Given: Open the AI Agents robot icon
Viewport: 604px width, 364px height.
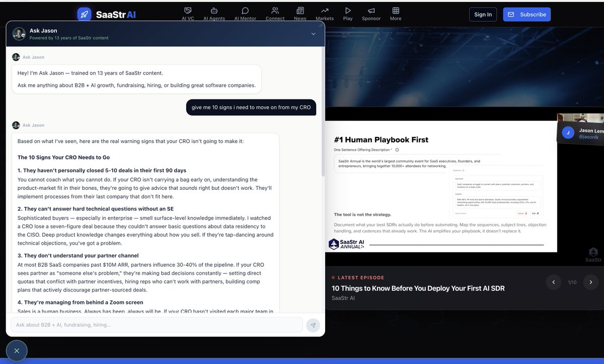Looking at the screenshot, I should 214,11.
